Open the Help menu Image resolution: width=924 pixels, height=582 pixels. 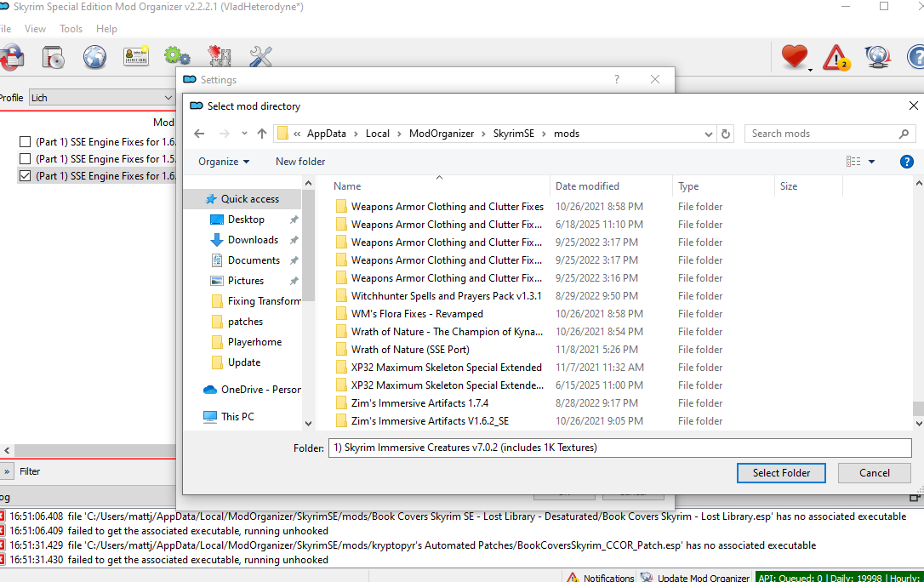point(106,28)
